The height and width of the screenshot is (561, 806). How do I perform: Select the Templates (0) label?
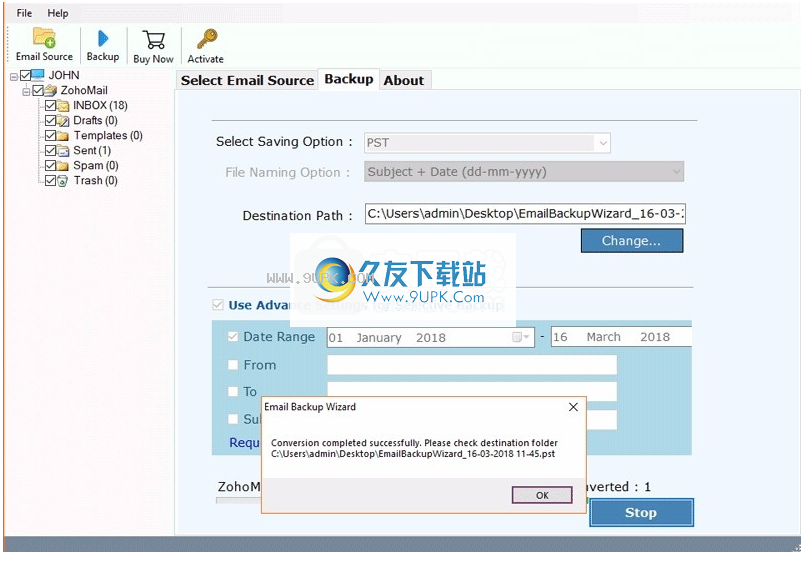(x=108, y=136)
